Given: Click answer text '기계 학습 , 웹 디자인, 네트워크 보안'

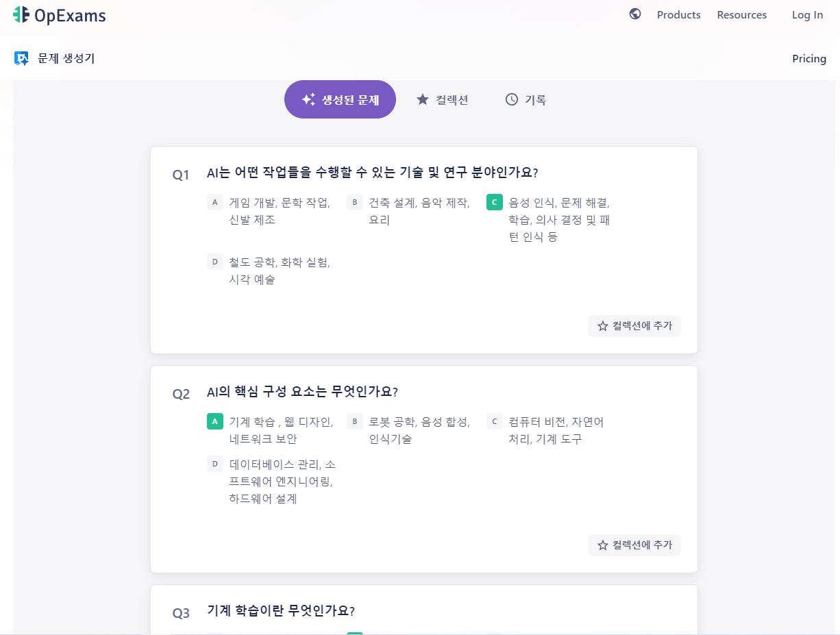Looking at the screenshot, I should coord(281,430).
